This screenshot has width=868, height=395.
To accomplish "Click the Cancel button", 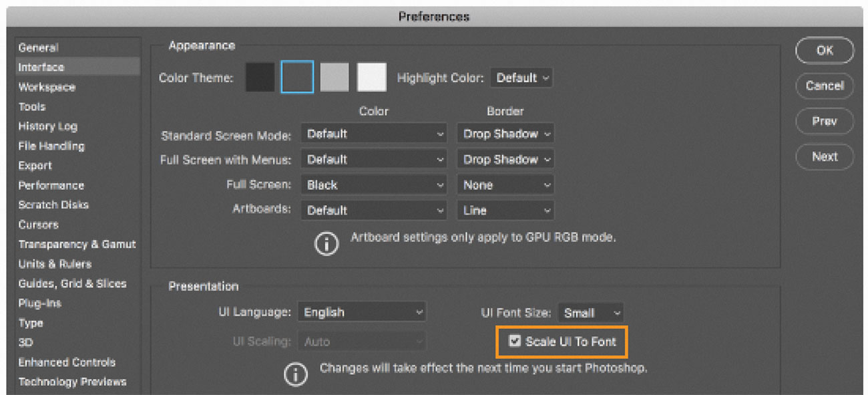I will [x=825, y=86].
